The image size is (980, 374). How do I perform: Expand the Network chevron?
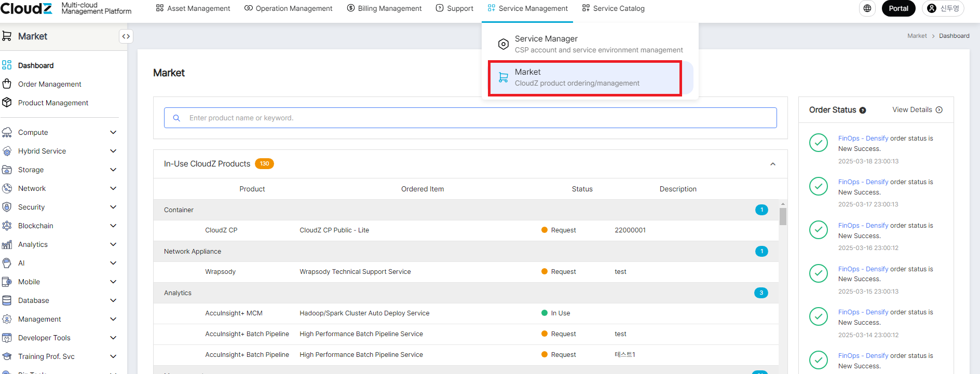[x=113, y=188]
